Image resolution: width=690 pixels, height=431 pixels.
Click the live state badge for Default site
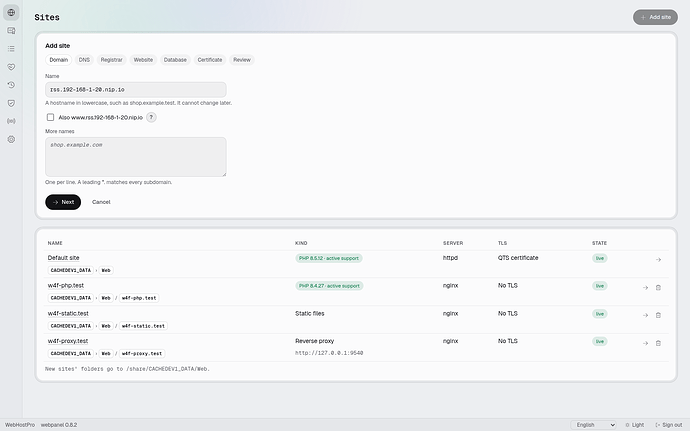(600, 258)
